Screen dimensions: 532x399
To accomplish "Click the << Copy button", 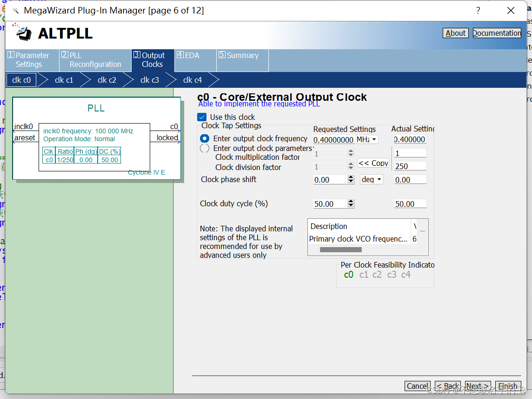I will click(x=373, y=164).
